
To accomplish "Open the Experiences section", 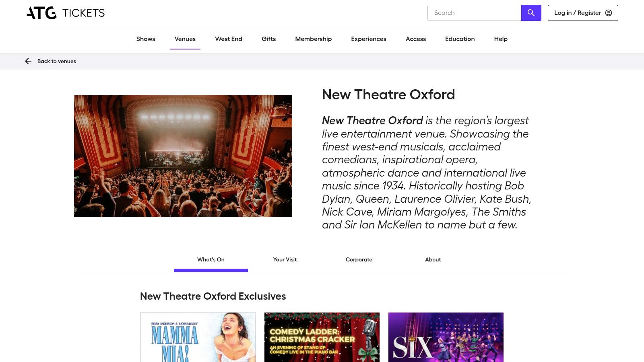I will tap(368, 39).
